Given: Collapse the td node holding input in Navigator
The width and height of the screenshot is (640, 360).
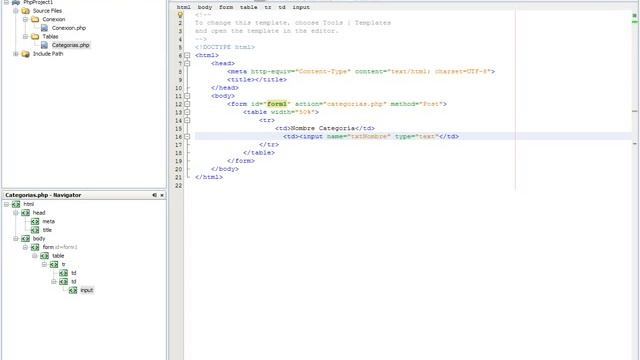Looking at the screenshot, I should coord(54,282).
